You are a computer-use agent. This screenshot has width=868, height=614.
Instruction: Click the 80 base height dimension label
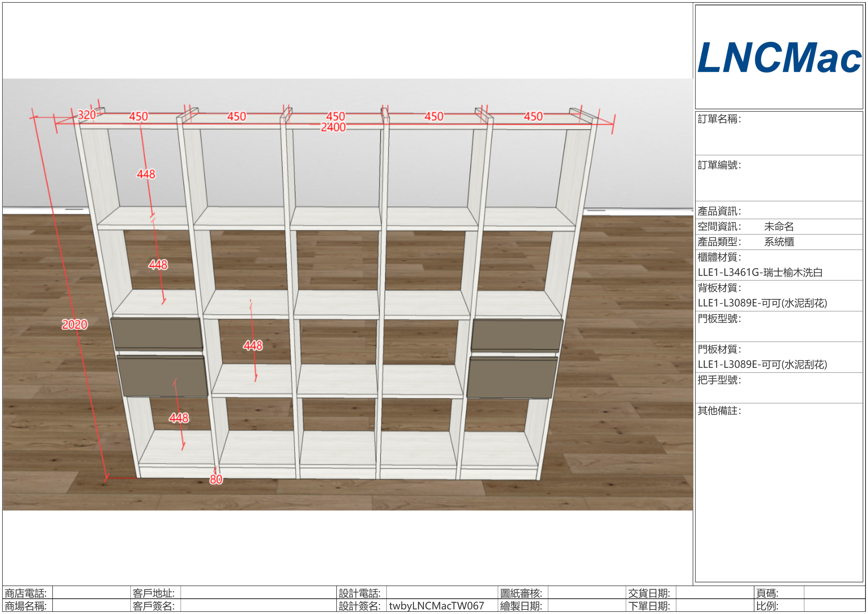coord(216,479)
